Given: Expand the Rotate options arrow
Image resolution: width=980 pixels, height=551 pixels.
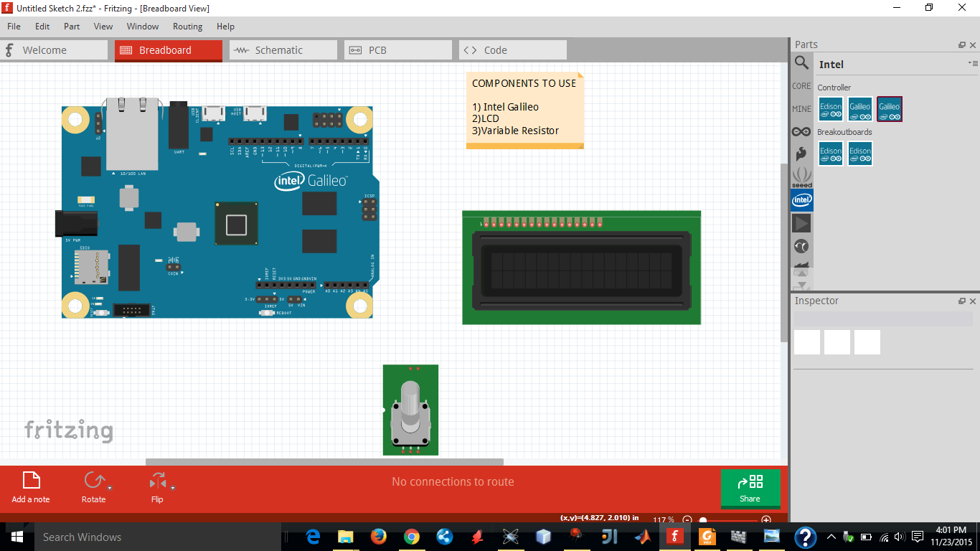Looking at the screenshot, I should tap(109, 487).
